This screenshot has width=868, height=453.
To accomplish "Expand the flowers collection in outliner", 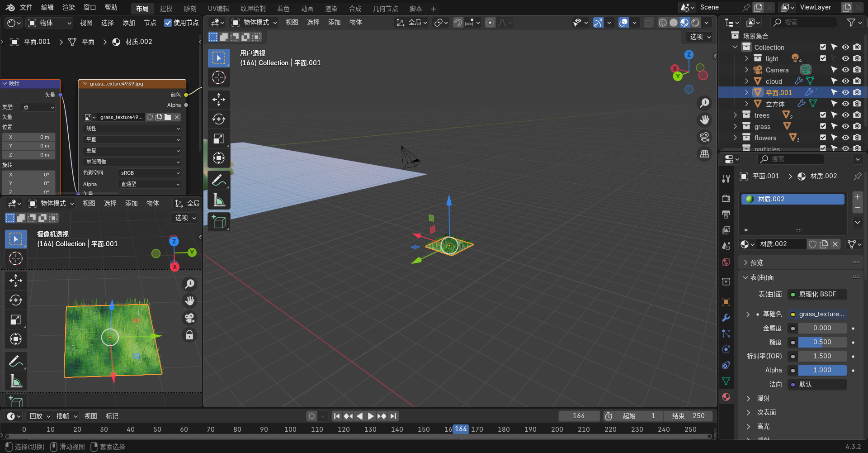I will tap(735, 138).
